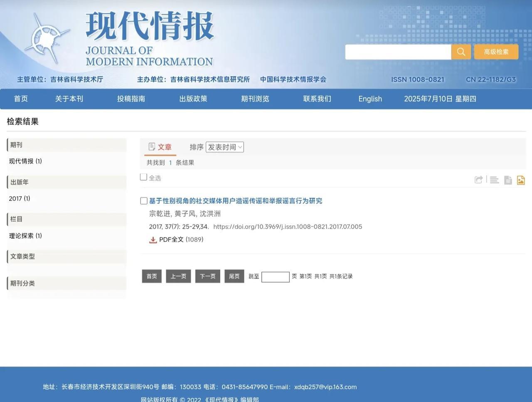Switch to abstract document view icon
532x402 pixels.
(x=508, y=180)
